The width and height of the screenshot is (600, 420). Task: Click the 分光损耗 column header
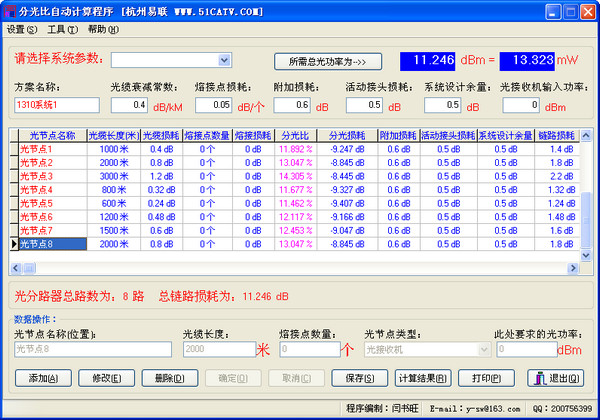click(347, 135)
